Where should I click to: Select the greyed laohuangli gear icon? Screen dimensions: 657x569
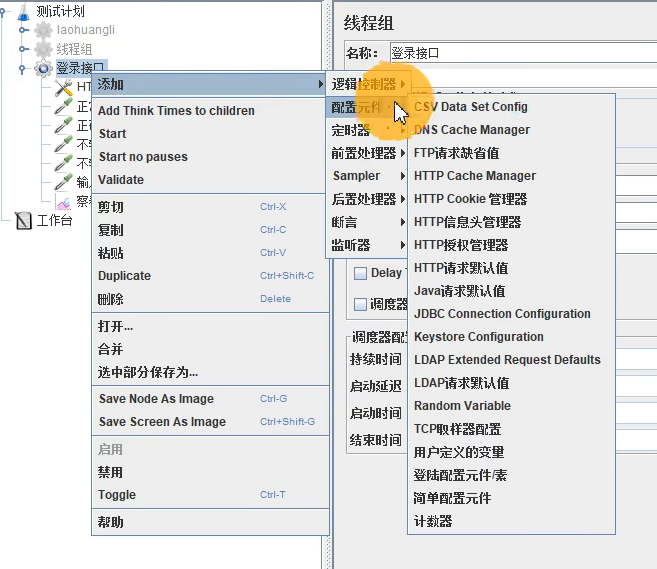[x=43, y=30]
